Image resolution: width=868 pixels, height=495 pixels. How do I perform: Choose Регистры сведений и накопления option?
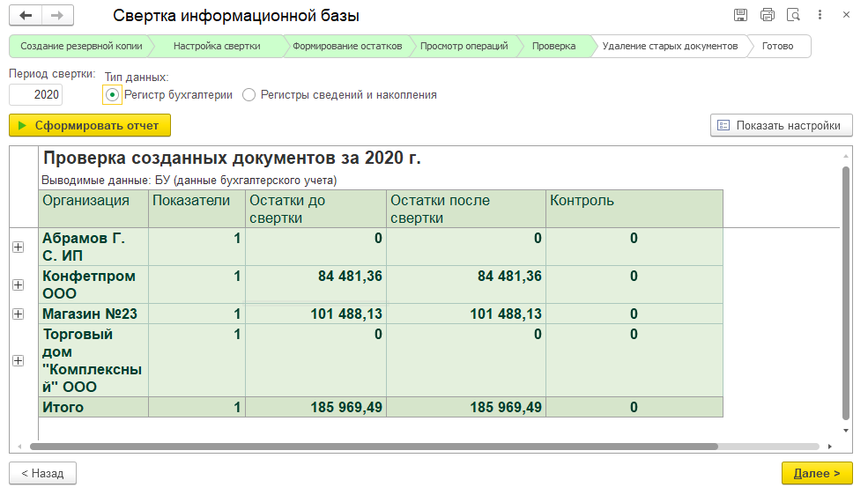tap(249, 94)
